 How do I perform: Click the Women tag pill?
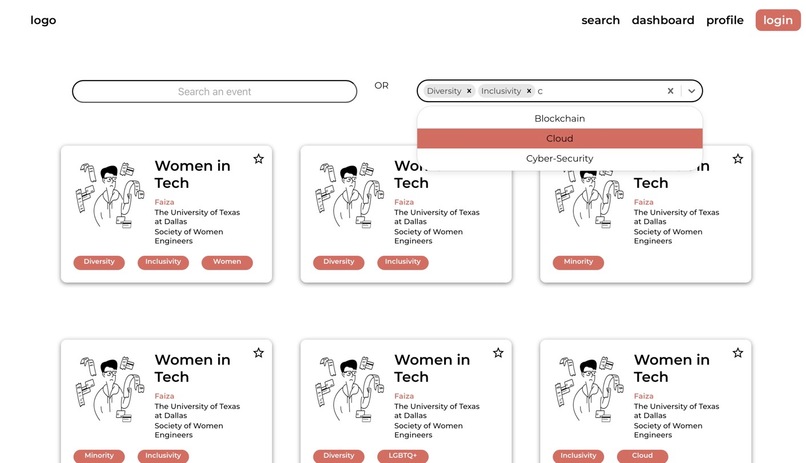[227, 262]
